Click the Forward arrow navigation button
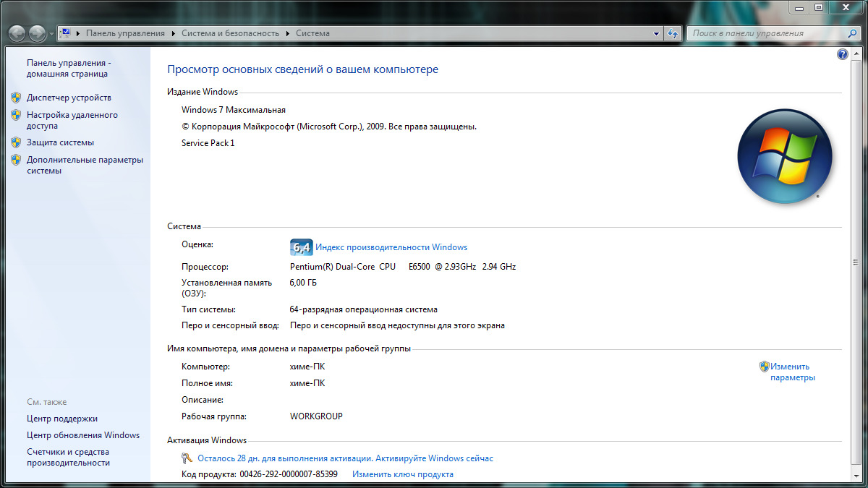 pos(37,33)
